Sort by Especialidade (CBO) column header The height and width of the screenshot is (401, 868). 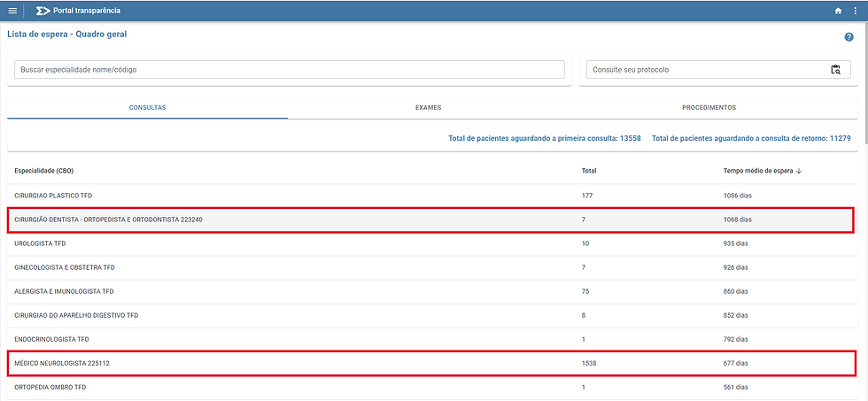(x=43, y=171)
